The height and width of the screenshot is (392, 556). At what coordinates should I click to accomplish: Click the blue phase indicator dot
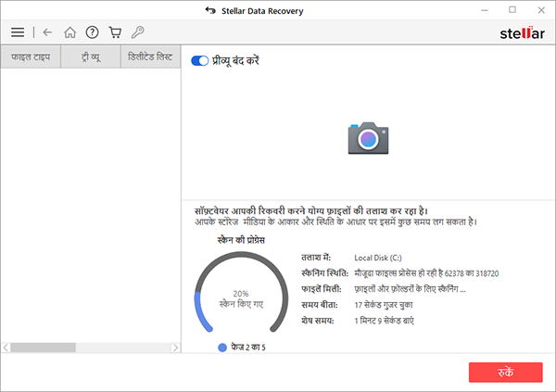(222, 348)
